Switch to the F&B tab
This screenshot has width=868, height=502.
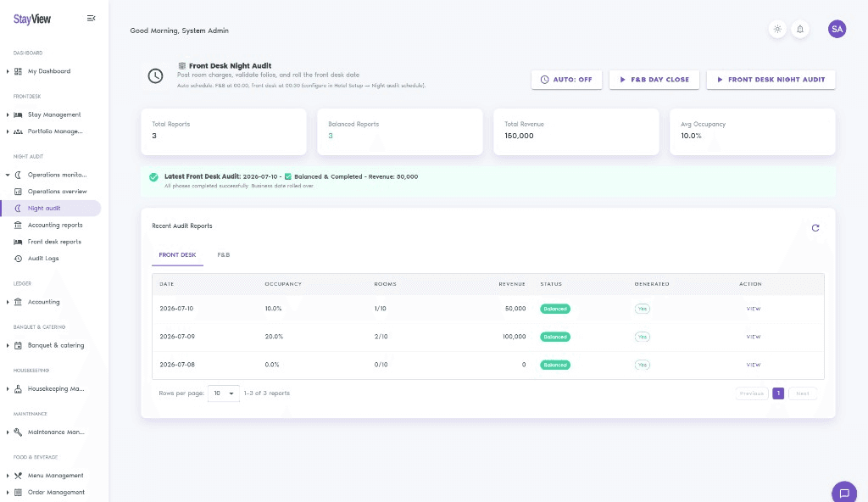224,255
